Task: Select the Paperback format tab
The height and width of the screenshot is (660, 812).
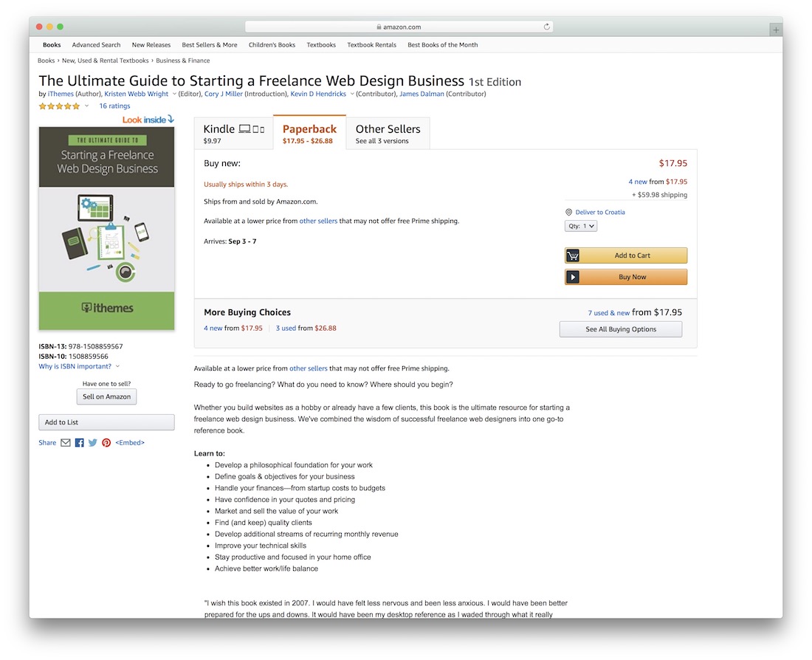Action: point(310,133)
